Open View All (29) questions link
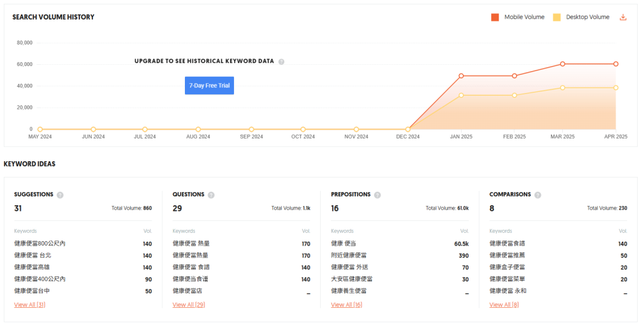The image size is (644, 328). [189, 305]
